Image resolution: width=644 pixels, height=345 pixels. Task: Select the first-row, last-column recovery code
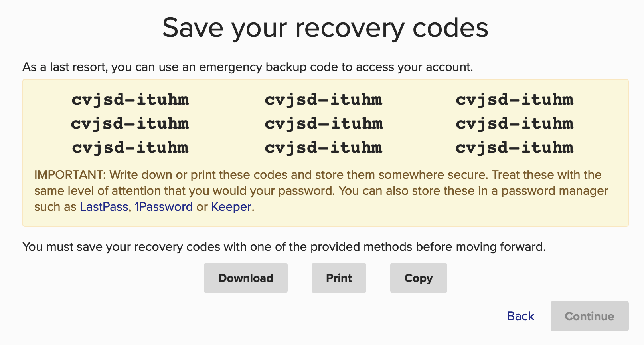click(x=514, y=99)
